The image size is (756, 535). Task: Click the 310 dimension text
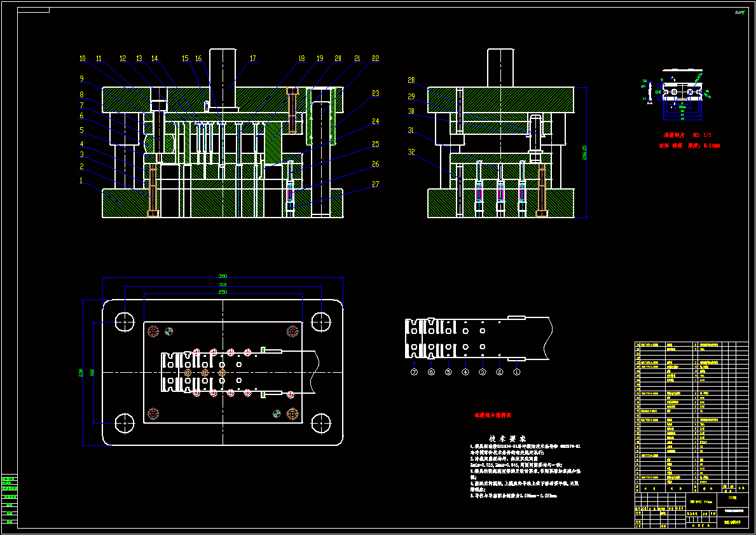[223, 284]
